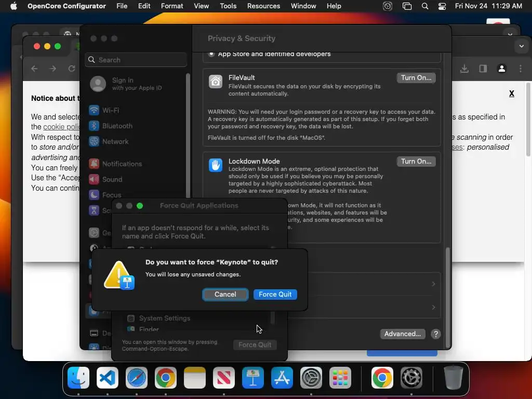The width and height of the screenshot is (532, 399).
Task: Open Control Center in menu bar
Action: click(442, 6)
